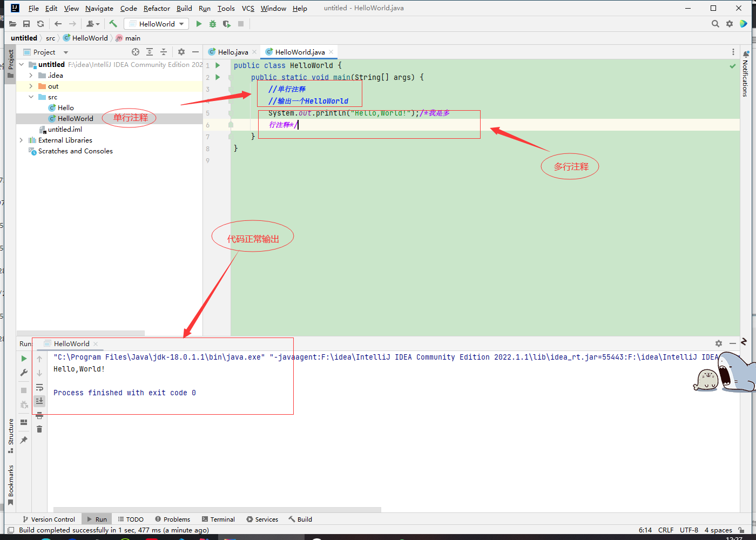Toggle read-only lock in status bar
This screenshot has height=540, width=756.
point(742,530)
